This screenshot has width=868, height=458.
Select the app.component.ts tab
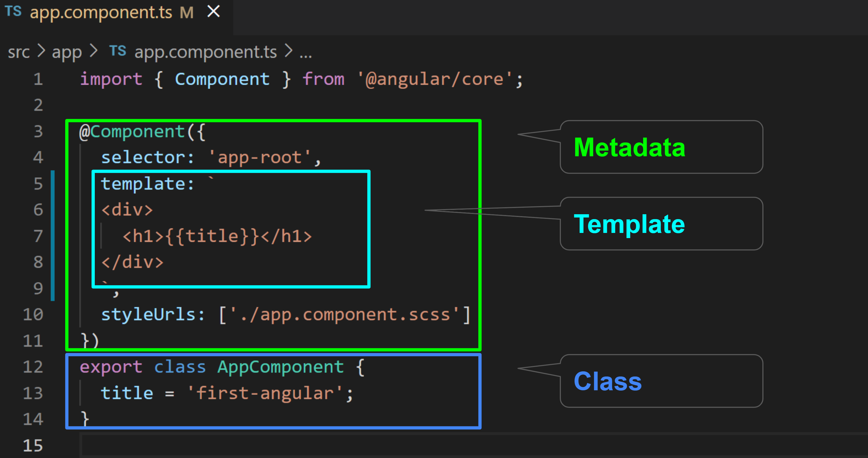click(101, 13)
